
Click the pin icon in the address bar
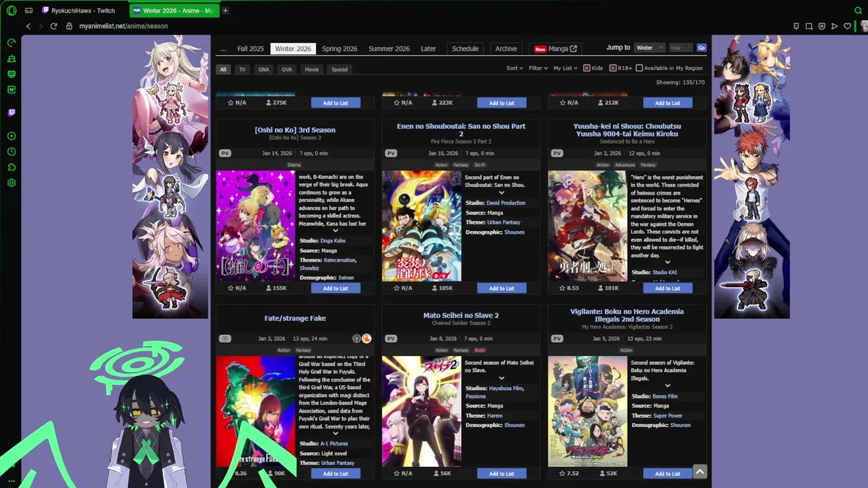[796, 26]
